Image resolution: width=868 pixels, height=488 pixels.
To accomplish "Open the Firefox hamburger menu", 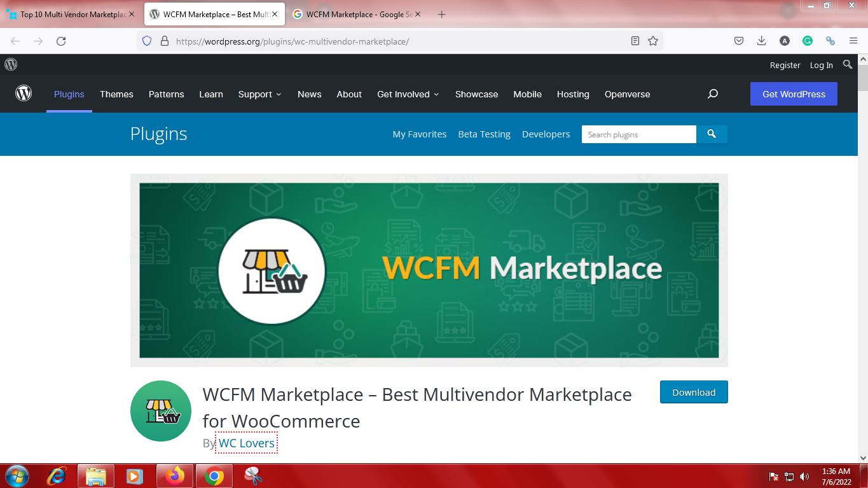I will pyautogui.click(x=853, y=41).
